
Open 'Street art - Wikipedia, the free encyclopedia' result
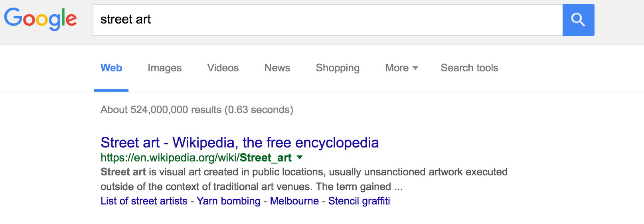coord(239,143)
